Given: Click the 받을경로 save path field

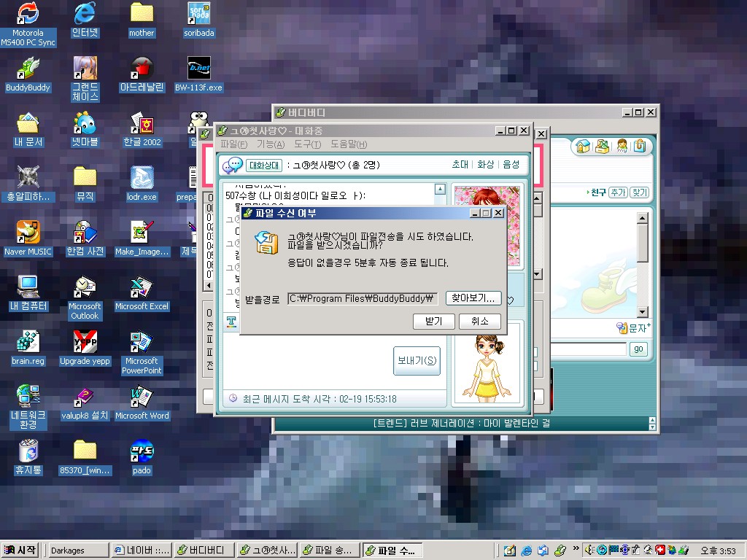Looking at the screenshot, I should click(x=362, y=298).
